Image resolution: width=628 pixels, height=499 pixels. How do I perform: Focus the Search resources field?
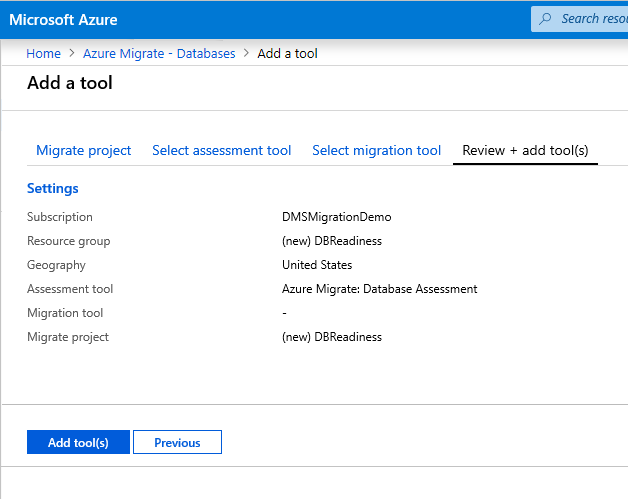click(580, 19)
